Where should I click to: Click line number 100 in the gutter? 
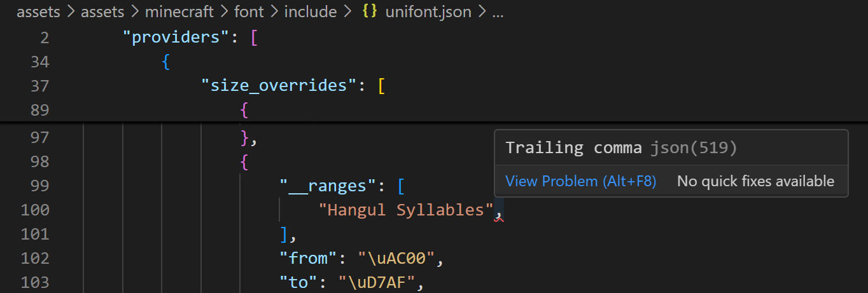tap(35, 210)
